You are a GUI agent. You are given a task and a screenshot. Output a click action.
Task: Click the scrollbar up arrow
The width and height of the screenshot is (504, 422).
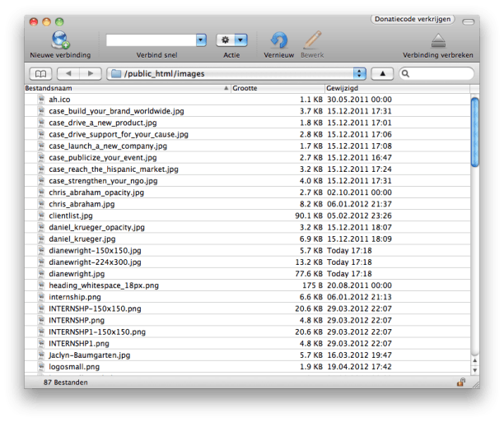pyautogui.click(x=474, y=360)
